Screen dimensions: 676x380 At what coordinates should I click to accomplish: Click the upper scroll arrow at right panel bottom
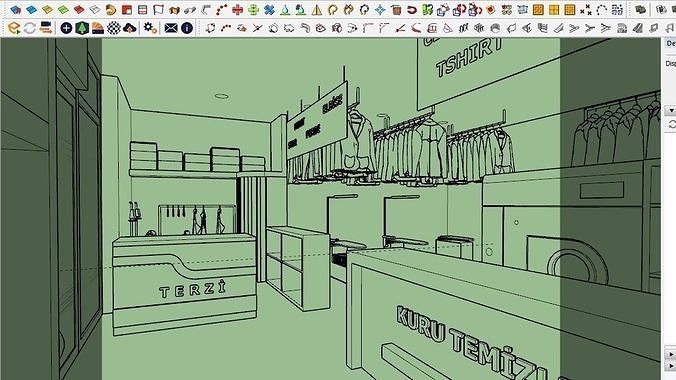coord(671,354)
